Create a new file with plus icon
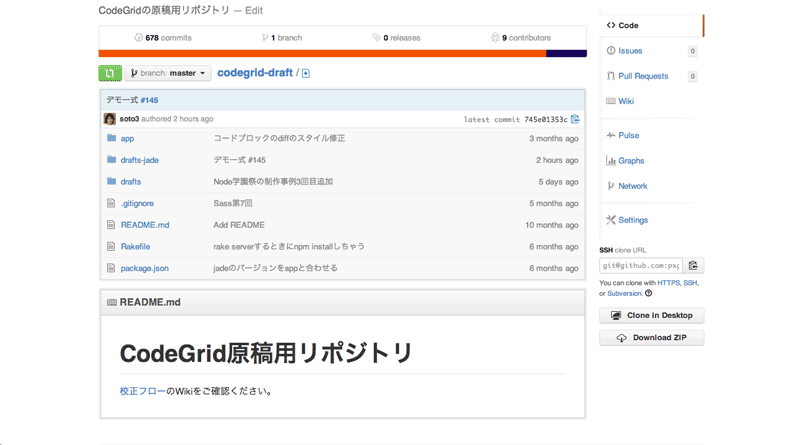The image size is (800, 445). coord(306,73)
